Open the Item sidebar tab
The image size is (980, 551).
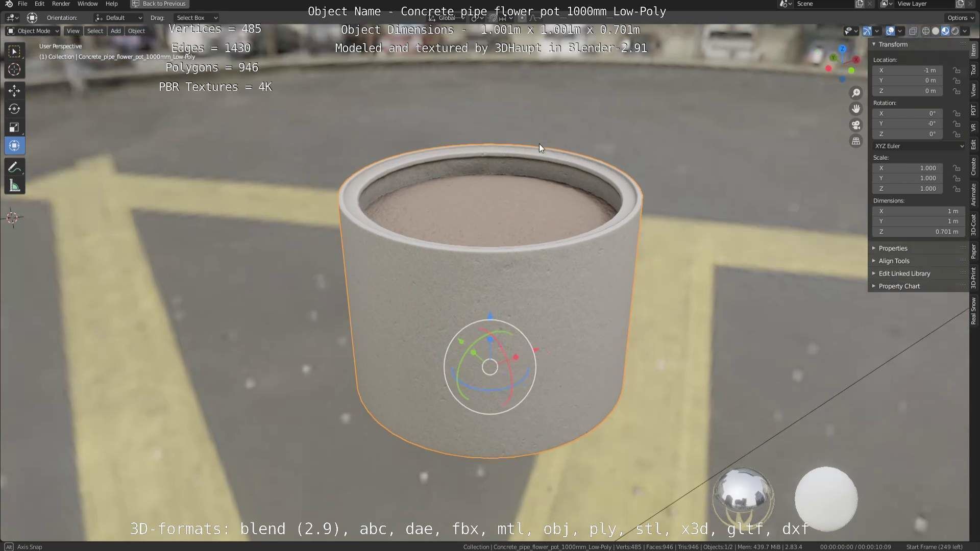tap(974, 50)
